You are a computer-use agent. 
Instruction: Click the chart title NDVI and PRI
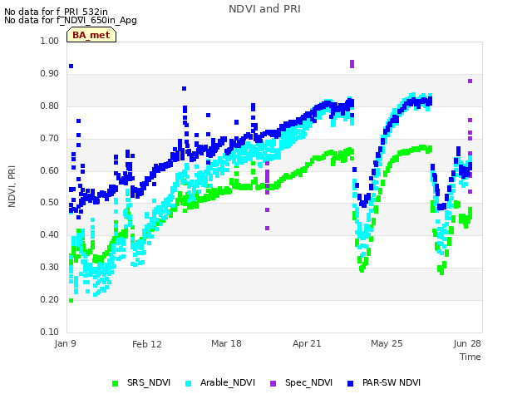point(264,9)
